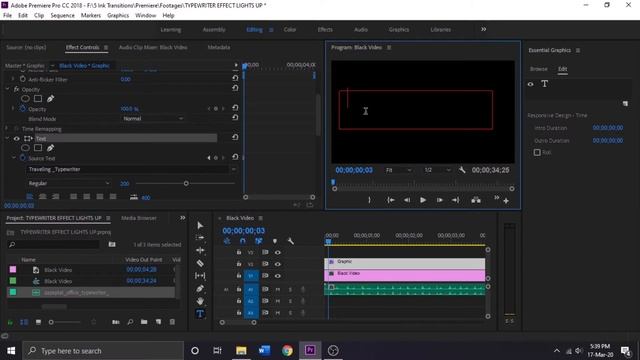The width and height of the screenshot is (640, 360).
Task: Click New Item icon in Project panel
Action: tap(158, 322)
